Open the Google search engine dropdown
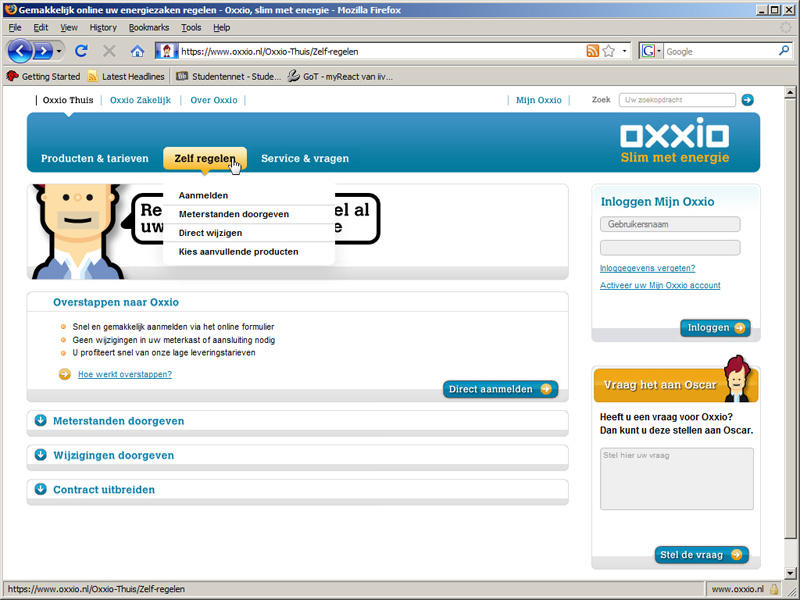The image size is (800, 600). pos(651,51)
